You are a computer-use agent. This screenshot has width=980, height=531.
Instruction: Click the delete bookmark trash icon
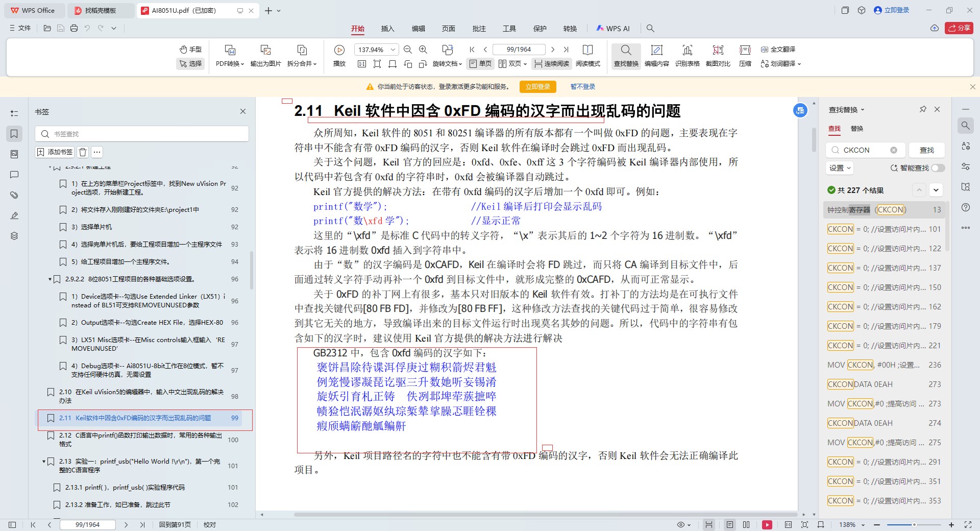coord(83,152)
